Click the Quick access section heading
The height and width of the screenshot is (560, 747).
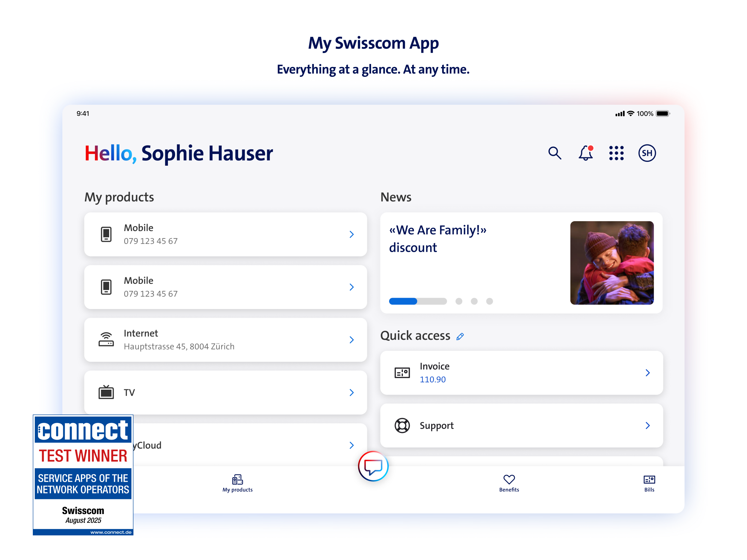415,336
